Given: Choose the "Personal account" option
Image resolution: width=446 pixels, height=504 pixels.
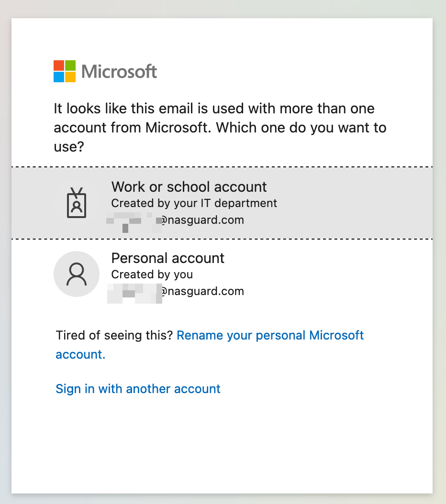Looking at the screenshot, I should click(167, 258).
